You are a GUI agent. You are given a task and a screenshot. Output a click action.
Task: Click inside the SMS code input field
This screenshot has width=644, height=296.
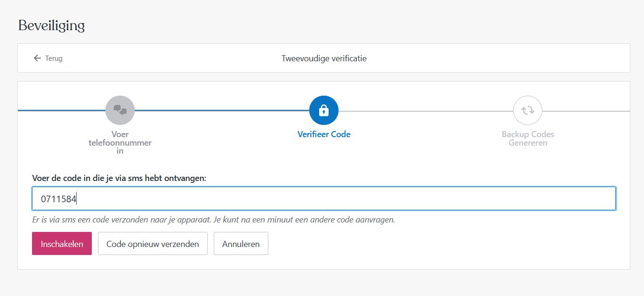coord(323,198)
